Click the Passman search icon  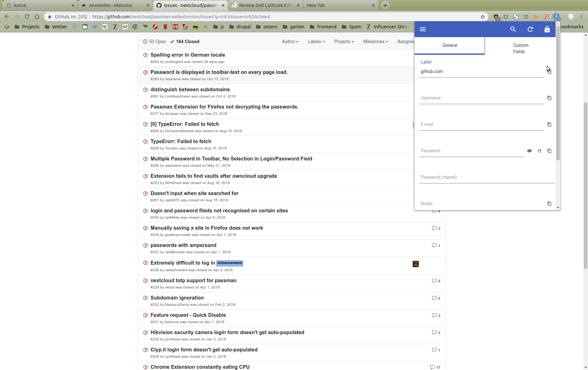(x=513, y=29)
